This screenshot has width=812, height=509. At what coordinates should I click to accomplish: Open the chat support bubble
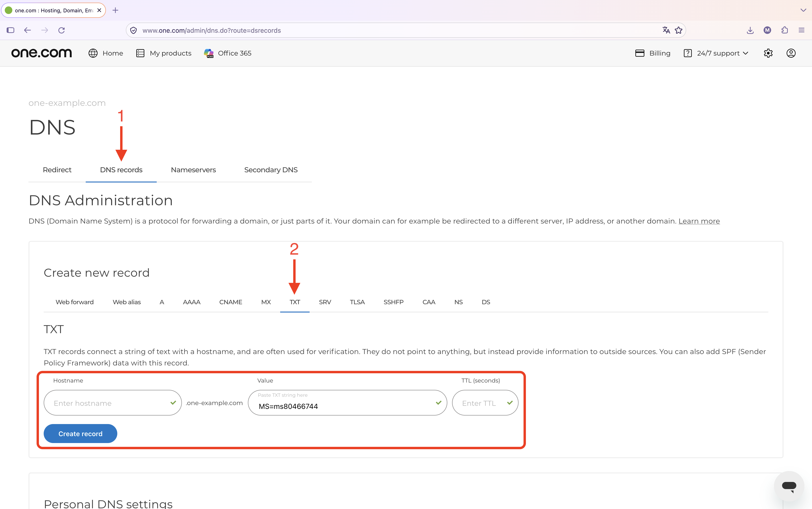coord(789,486)
